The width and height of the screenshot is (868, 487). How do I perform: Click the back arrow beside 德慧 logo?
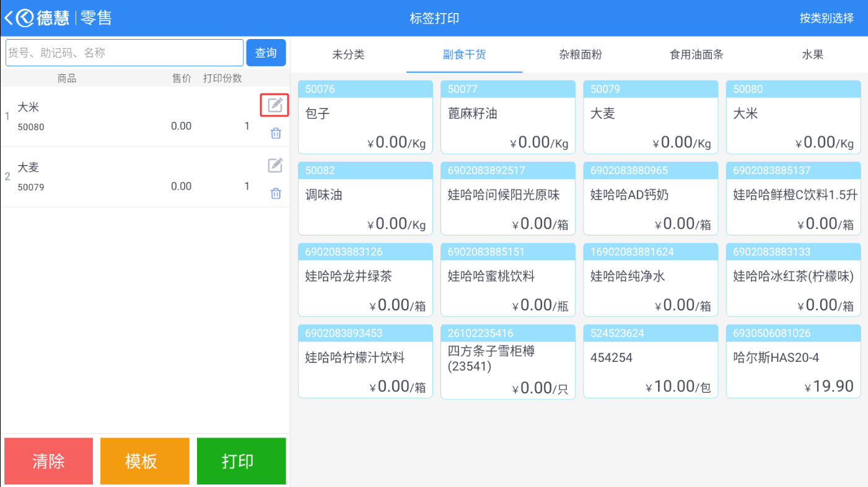(9, 18)
